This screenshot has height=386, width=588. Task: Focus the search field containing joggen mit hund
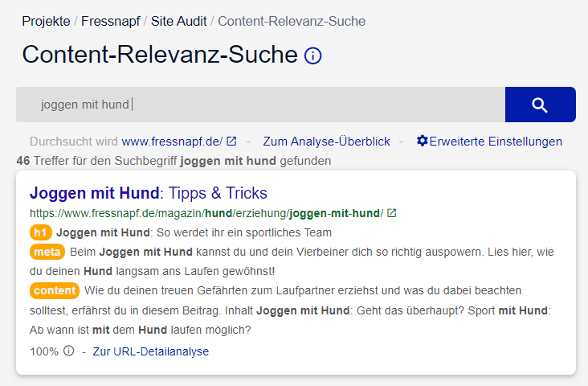coord(260,105)
